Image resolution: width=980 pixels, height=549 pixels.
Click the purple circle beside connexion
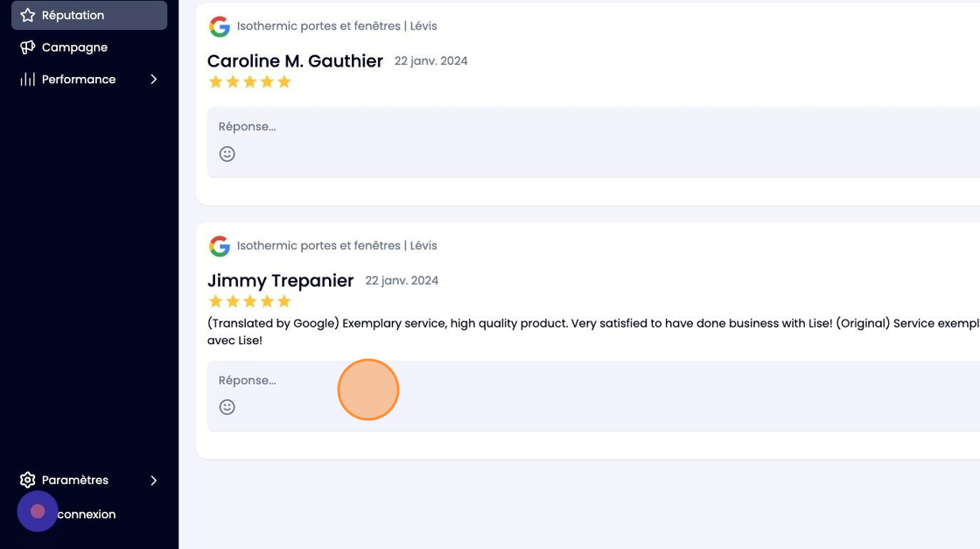(x=38, y=511)
